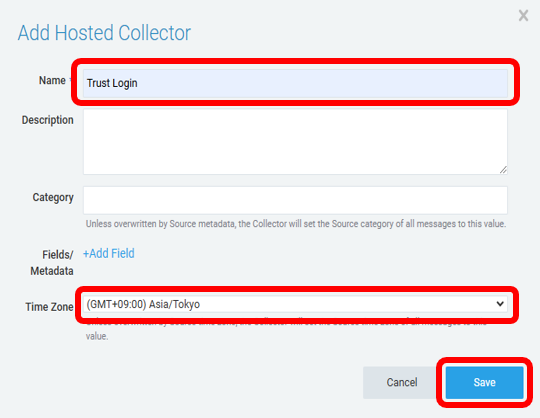540x418 pixels.
Task: Click the 'value.' hint under Time Zone
Action: point(97,336)
